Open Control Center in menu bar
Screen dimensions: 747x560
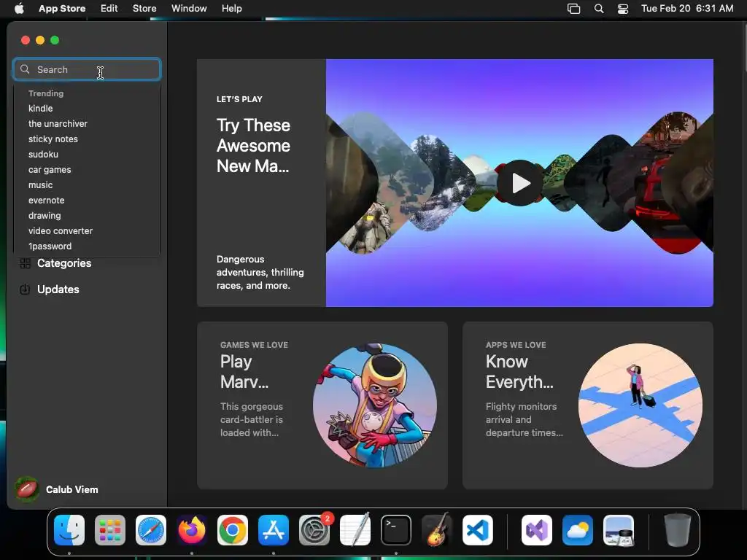(623, 9)
